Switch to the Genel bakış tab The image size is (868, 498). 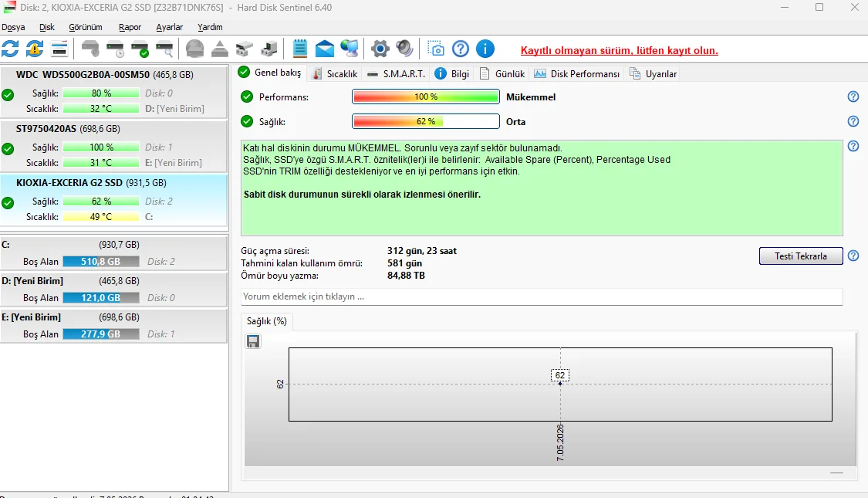tap(269, 73)
